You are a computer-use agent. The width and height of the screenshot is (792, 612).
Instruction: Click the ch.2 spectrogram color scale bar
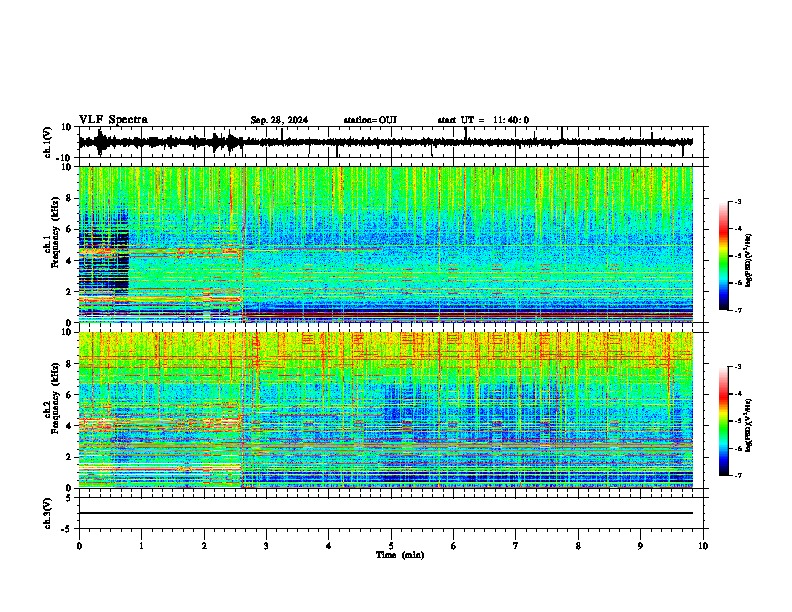tap(723, 421)
